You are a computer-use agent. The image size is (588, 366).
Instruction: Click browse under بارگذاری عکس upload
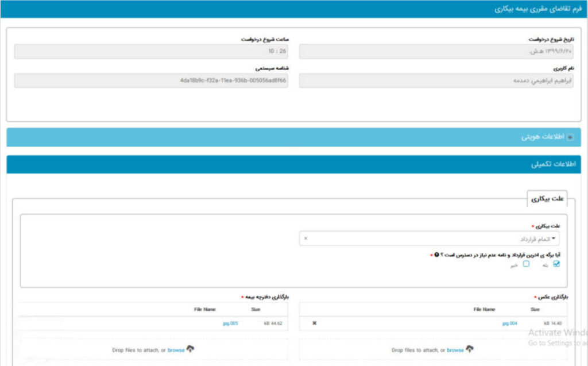455,350
